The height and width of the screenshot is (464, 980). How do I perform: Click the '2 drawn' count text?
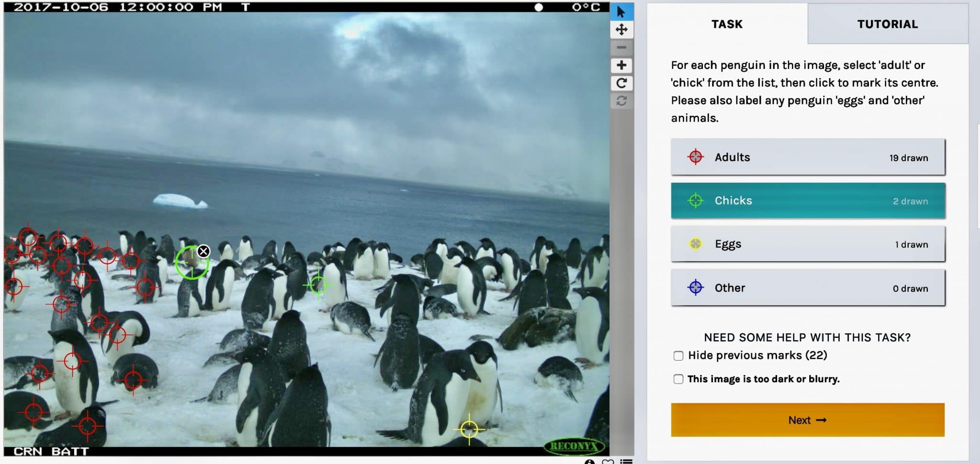pyautogui.click(x=910, y=201)
